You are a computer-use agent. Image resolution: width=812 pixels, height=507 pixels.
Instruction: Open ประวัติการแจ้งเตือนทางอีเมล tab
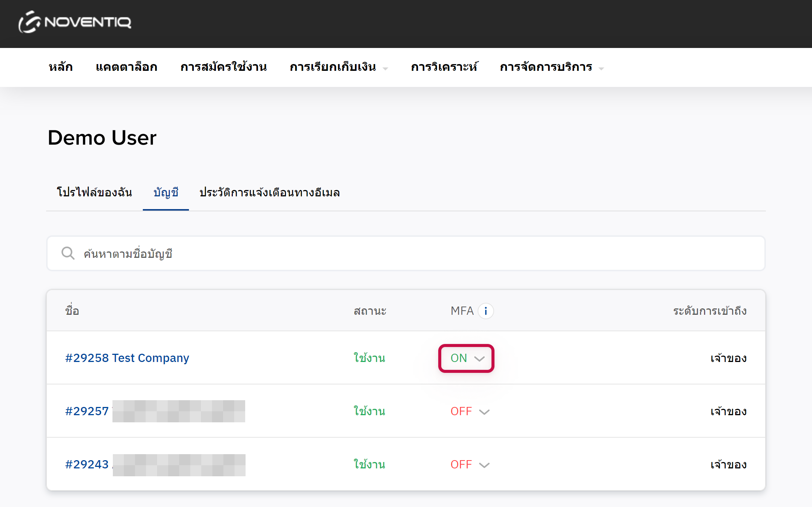pyautogui.click(x=270, y=192)
